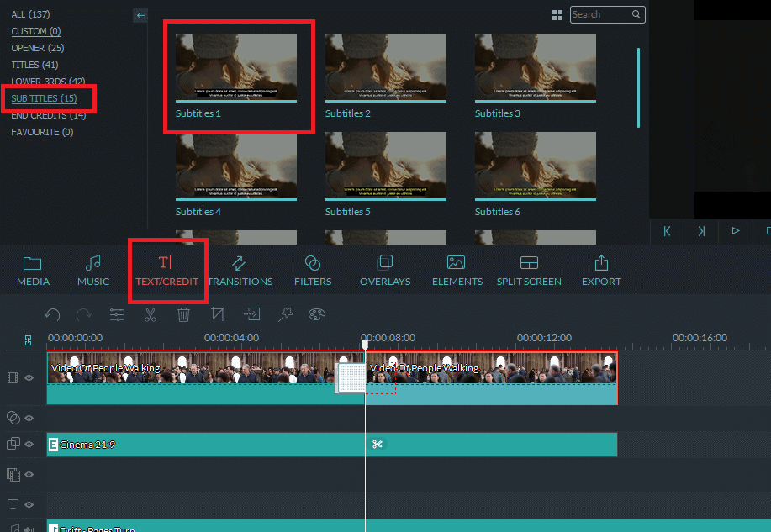Select the overlay track icon
The image size is (771, 532).
(x=13, y=444)
